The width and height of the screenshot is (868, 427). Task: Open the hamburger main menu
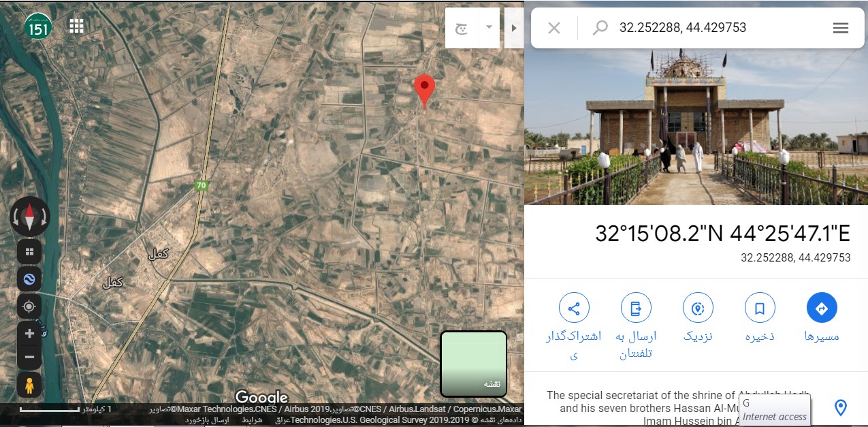(841, 28)
